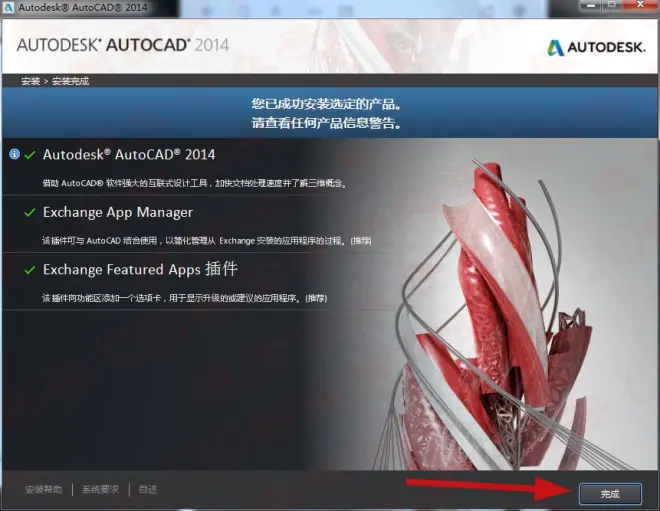Click the AutoCAD app icon in title bar
This screenshot has height=511, width=660.
(8, 7)
